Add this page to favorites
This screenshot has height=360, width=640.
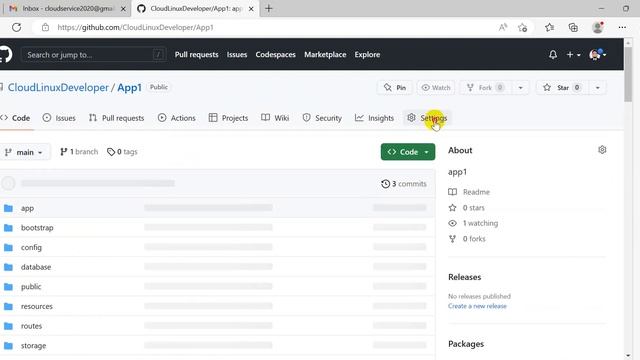point(522,27)
